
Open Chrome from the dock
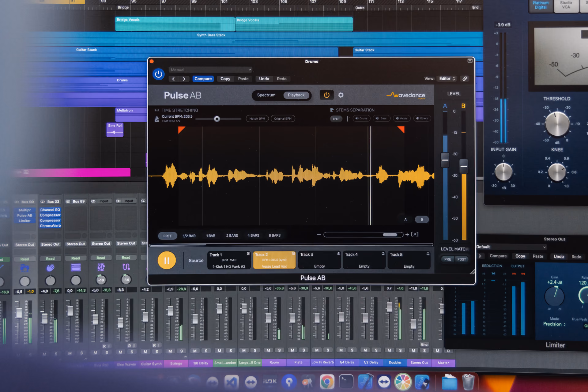pos(327,382)
